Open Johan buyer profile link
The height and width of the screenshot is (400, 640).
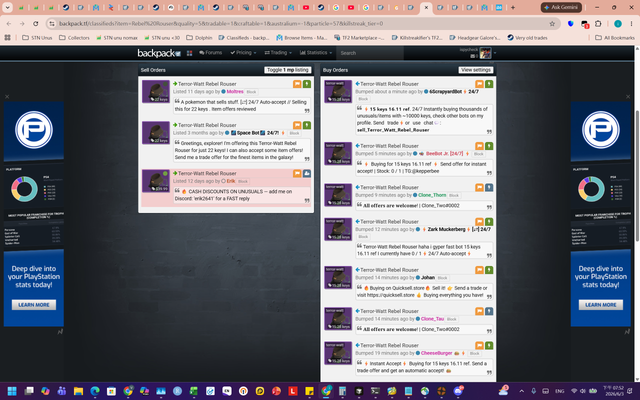[x=428, y=278]
